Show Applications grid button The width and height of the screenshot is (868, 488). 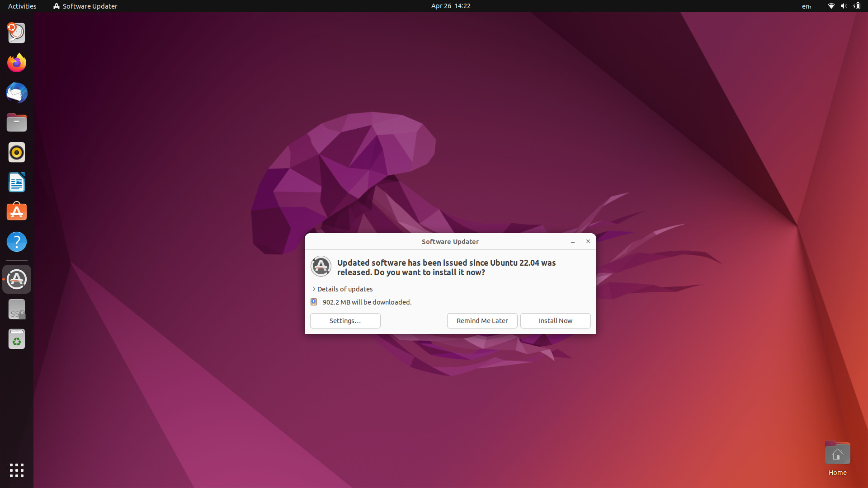click(17, 470)
